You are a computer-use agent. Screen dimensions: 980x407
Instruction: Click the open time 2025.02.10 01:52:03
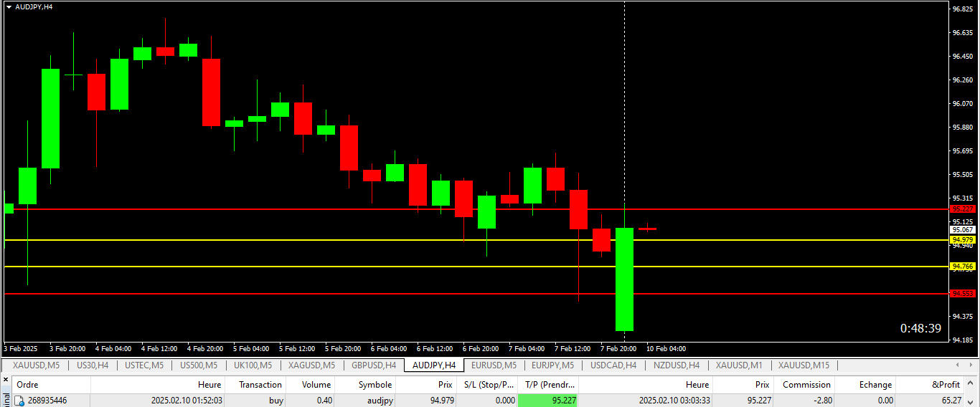pyautogui.click(x=187, y=401)
